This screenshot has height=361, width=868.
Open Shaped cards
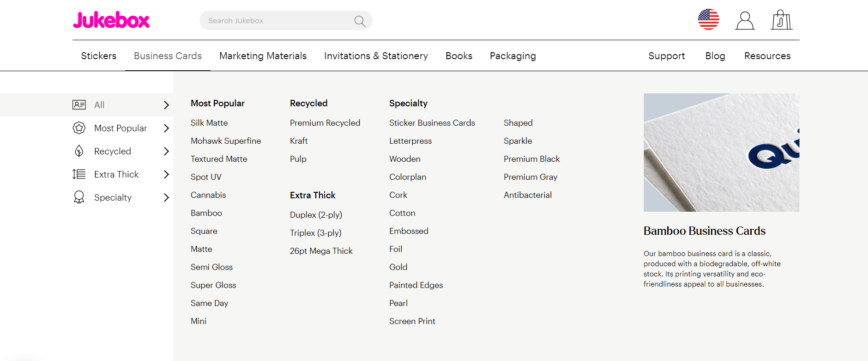click(518, 123)
